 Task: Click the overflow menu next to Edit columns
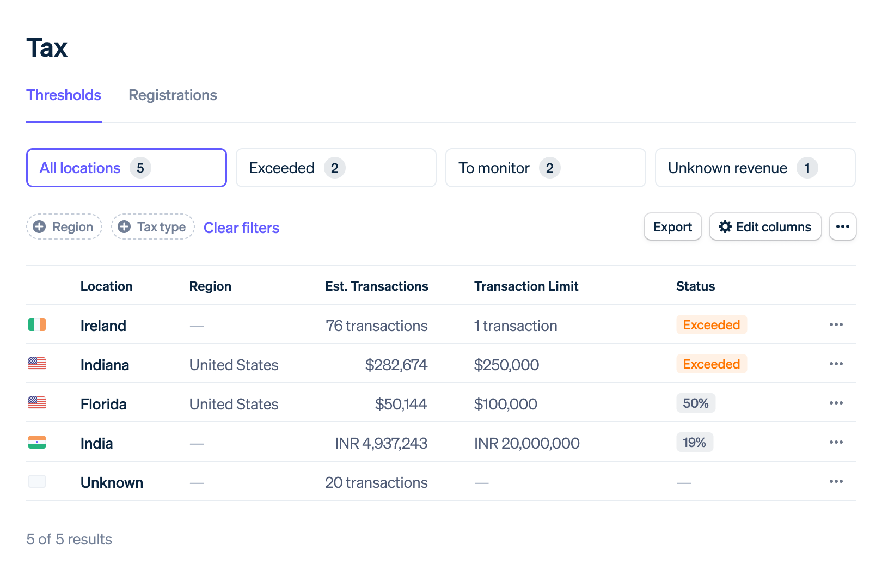tap(842, 226)
